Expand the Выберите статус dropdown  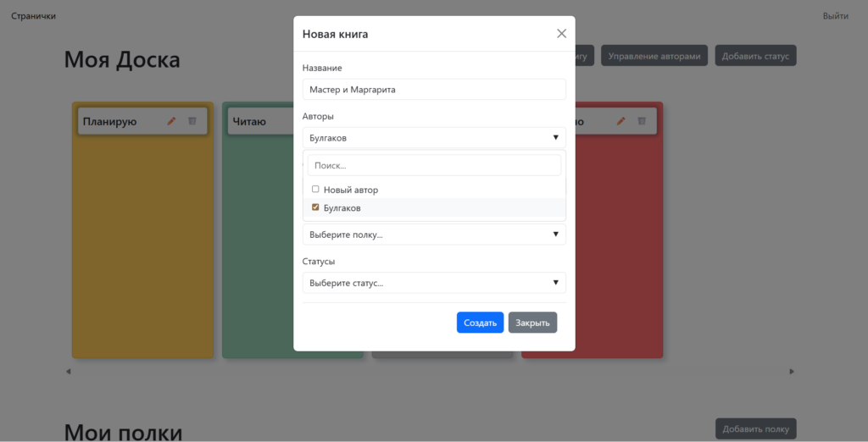[x=434, y=283]
